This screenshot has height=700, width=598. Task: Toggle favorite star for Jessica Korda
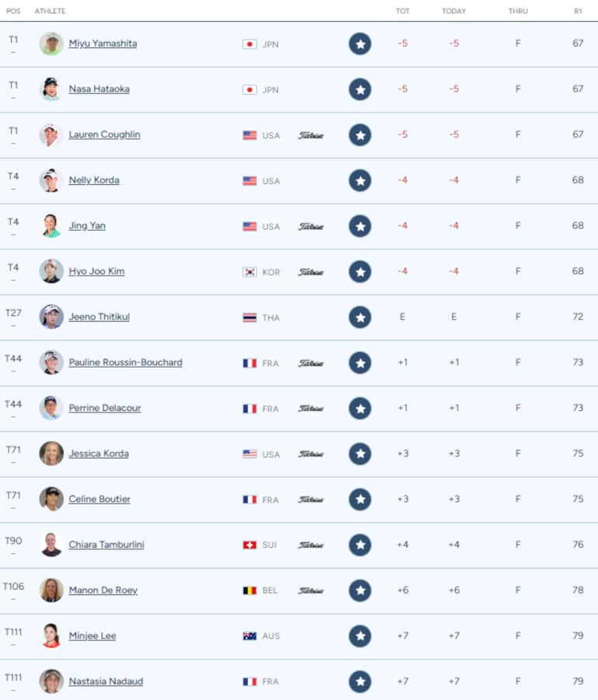click(360, 454)
